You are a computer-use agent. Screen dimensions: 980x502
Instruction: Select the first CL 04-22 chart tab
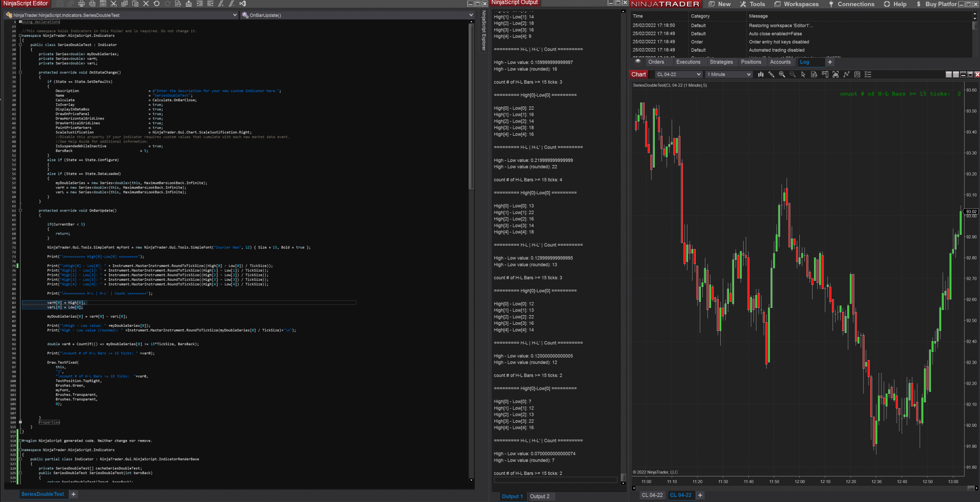click(x=652, y=495)
